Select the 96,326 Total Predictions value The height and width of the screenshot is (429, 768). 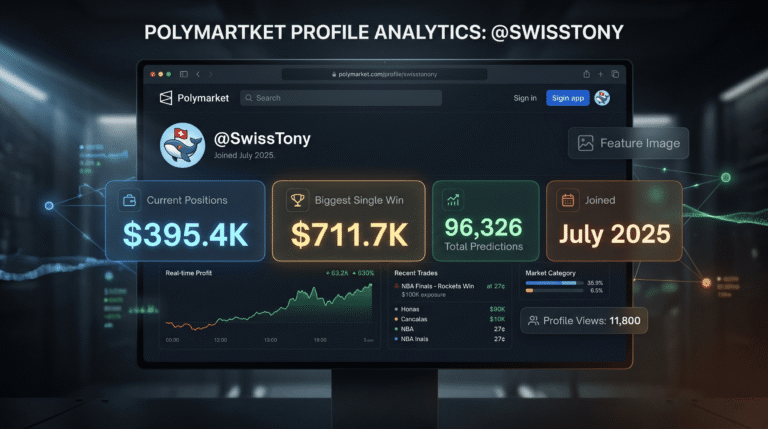point(483,227)
